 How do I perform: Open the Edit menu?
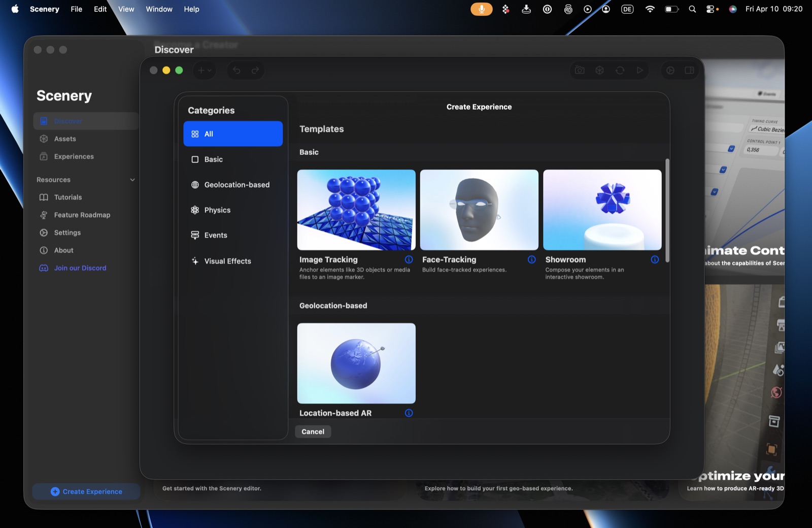pyautogui.click(x=100, y=9)
